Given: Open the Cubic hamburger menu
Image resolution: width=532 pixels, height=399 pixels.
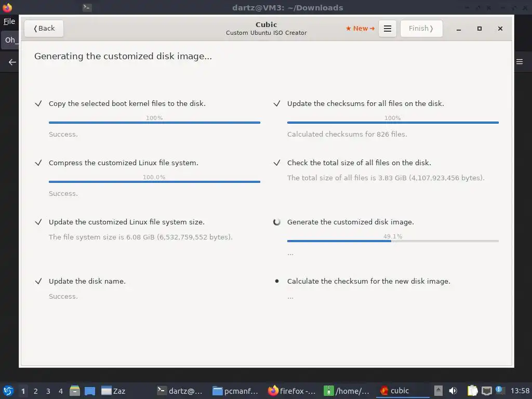Looking at the screenshot, I should [388, 29].
